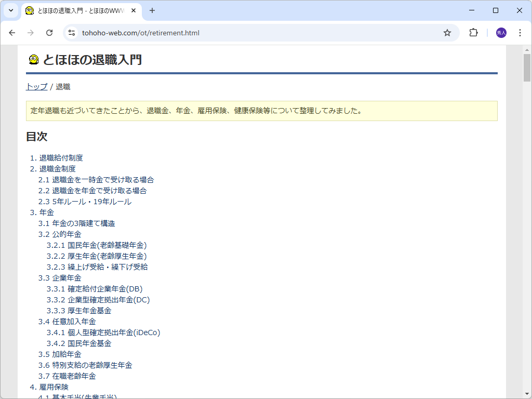Click the browser back arrow
This screenshot has width=532, height=399.
pyautogui.click(x=12, y=33)
